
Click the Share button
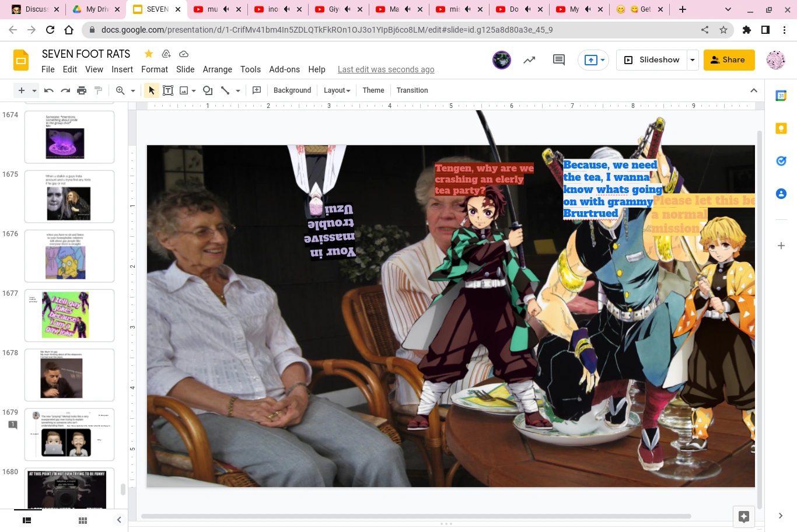tap(729, 60)
